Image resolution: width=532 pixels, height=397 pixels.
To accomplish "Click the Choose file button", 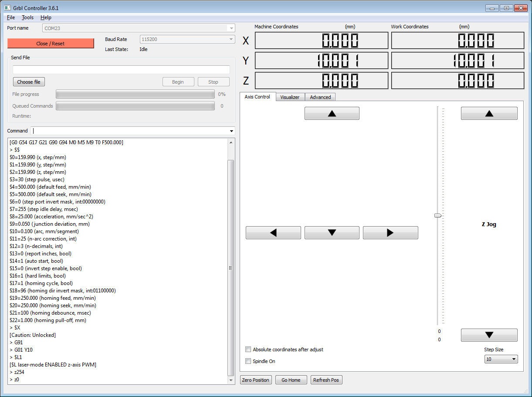I will coord(29,82).
